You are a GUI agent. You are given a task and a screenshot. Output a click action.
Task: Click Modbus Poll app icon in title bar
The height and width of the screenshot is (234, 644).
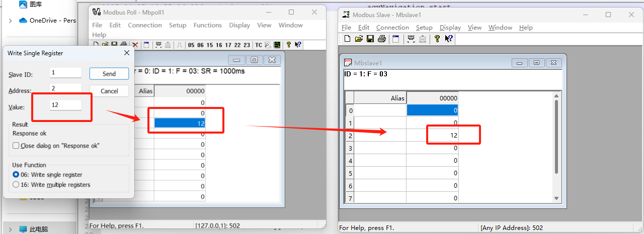tap(96, 12)
